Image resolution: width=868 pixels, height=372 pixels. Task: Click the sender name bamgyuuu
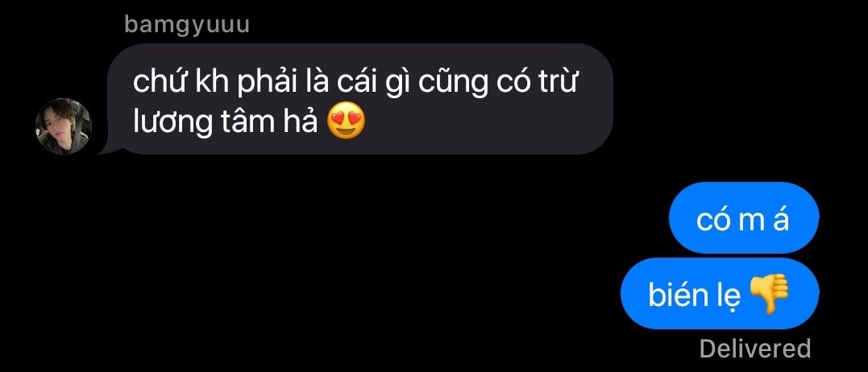coord(186,25)
